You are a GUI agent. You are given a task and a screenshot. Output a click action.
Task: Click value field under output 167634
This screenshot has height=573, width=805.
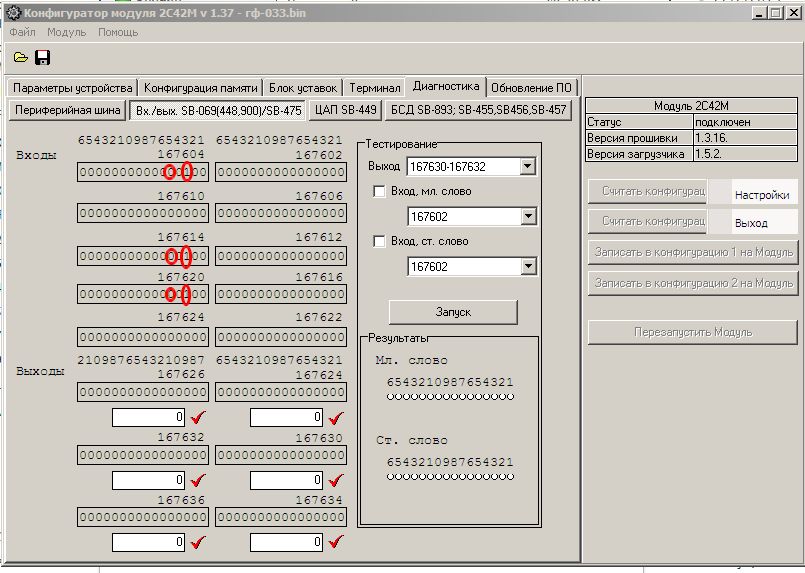[286, 542]
